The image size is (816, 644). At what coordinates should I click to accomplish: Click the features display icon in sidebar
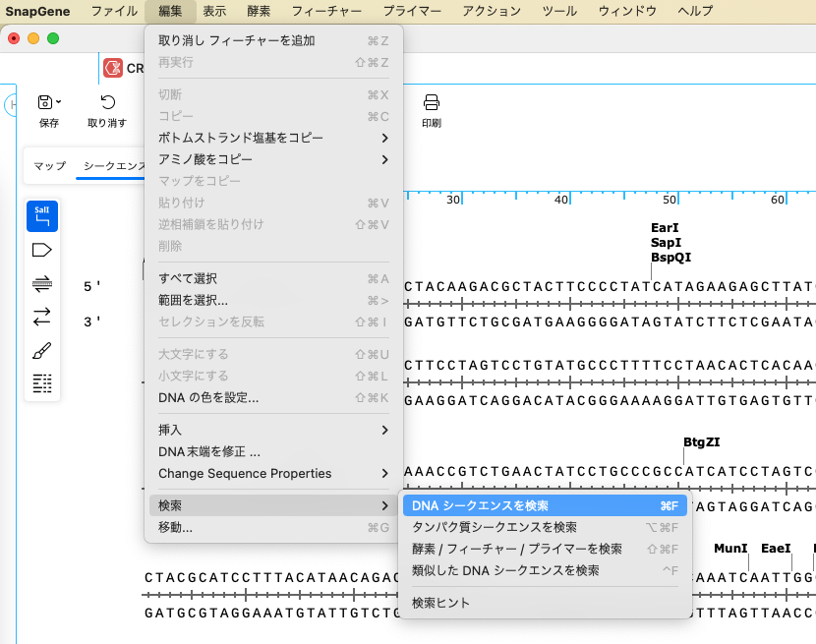[40, 250]
